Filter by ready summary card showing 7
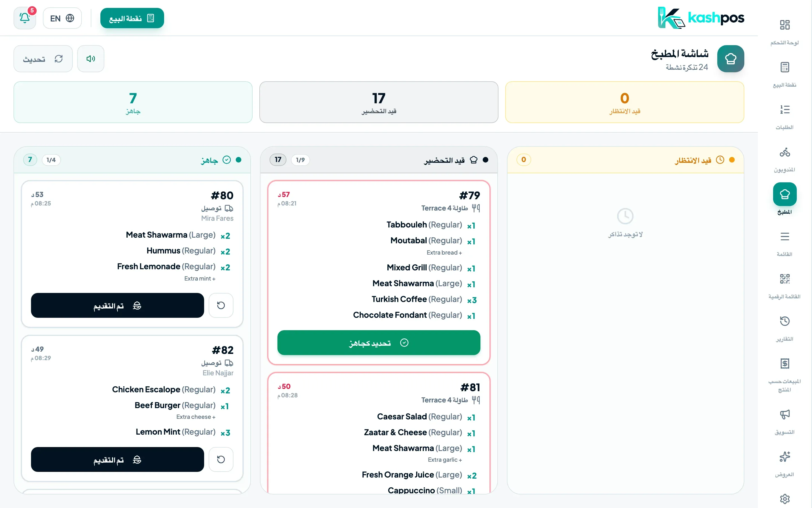 (x=133, y=102)
